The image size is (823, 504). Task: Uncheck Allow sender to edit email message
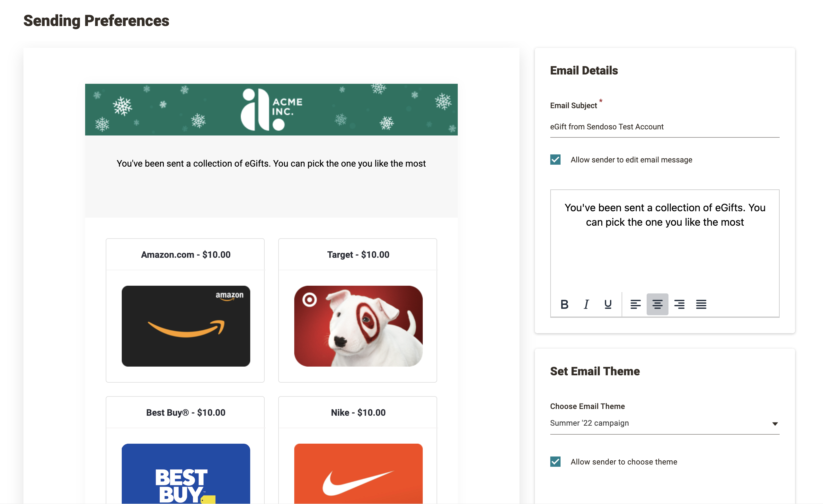pos(555,160)
